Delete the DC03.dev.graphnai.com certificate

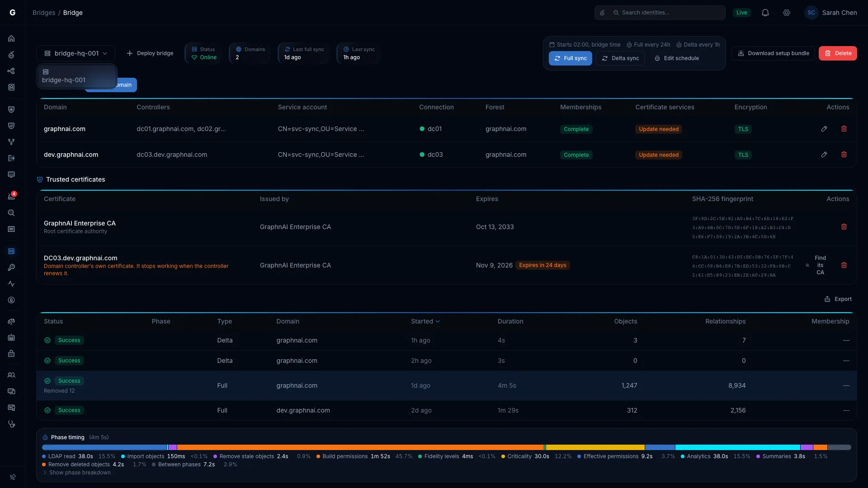click(844, 265)
